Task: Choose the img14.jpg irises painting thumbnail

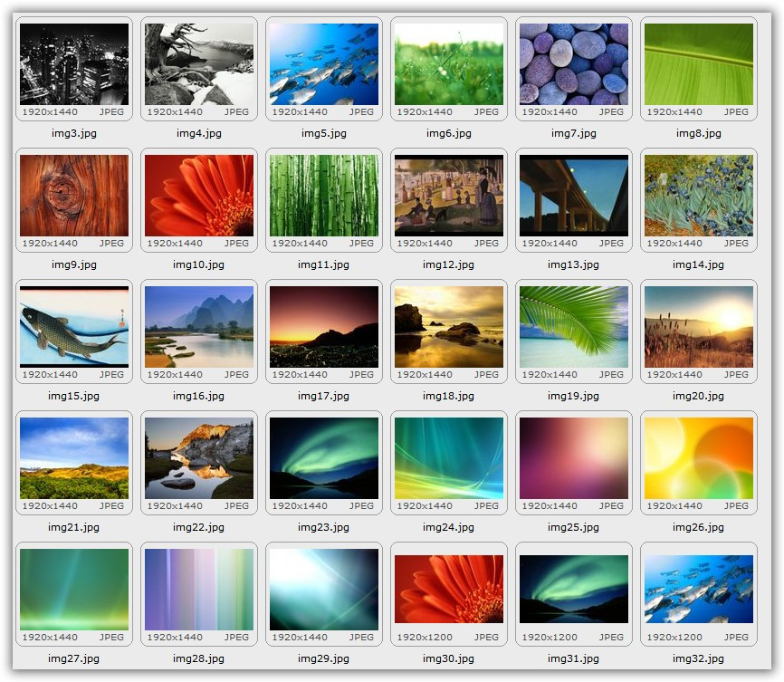Action: click(699, 196)
